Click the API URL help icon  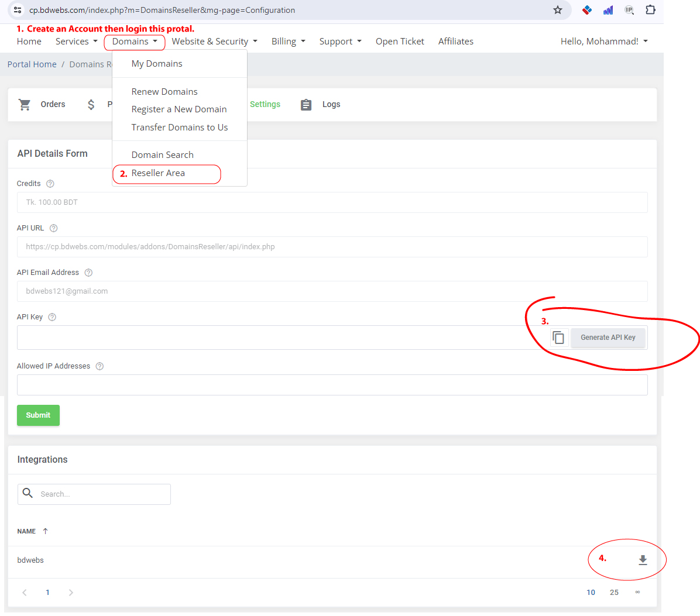[54, 228]
